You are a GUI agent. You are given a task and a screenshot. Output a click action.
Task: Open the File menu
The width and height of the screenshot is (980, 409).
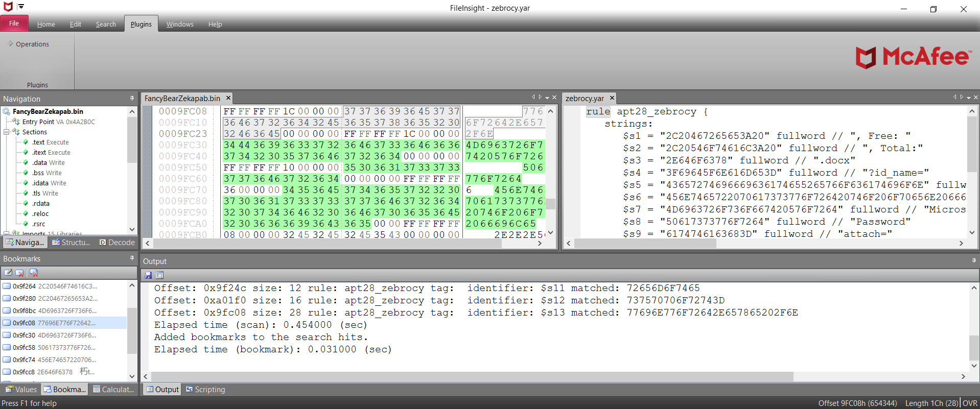14,23
